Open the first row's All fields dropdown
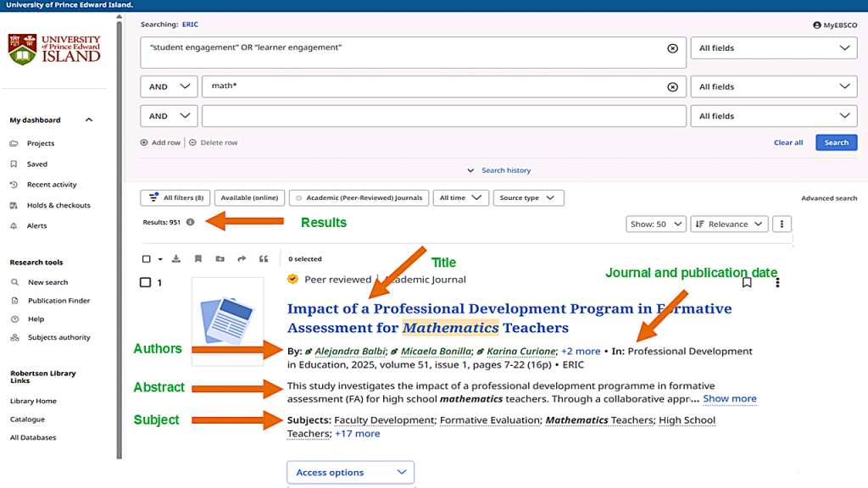 pyautogui.click(x=774, y=48)
